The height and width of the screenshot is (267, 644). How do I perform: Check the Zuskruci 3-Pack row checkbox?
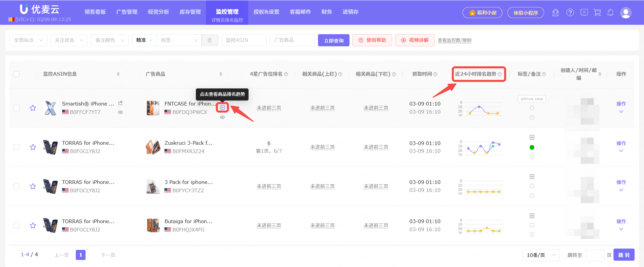[x=16, y=147]
